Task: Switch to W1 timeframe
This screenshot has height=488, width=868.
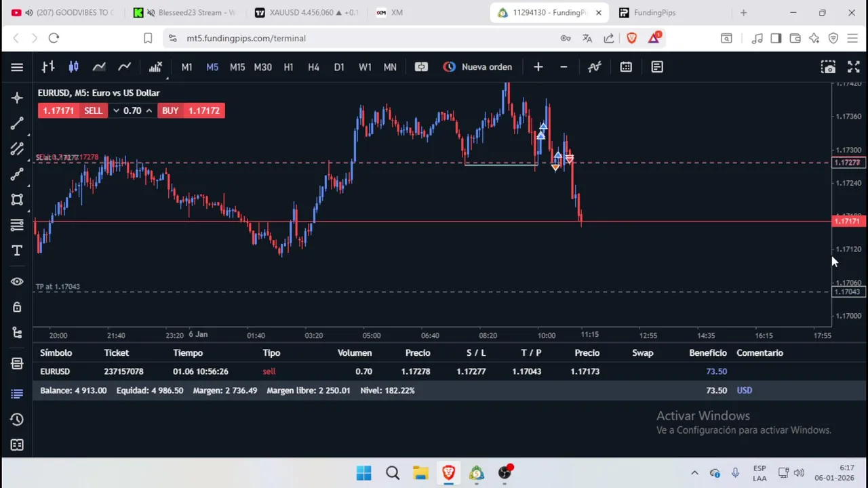Action: [365, 67]
